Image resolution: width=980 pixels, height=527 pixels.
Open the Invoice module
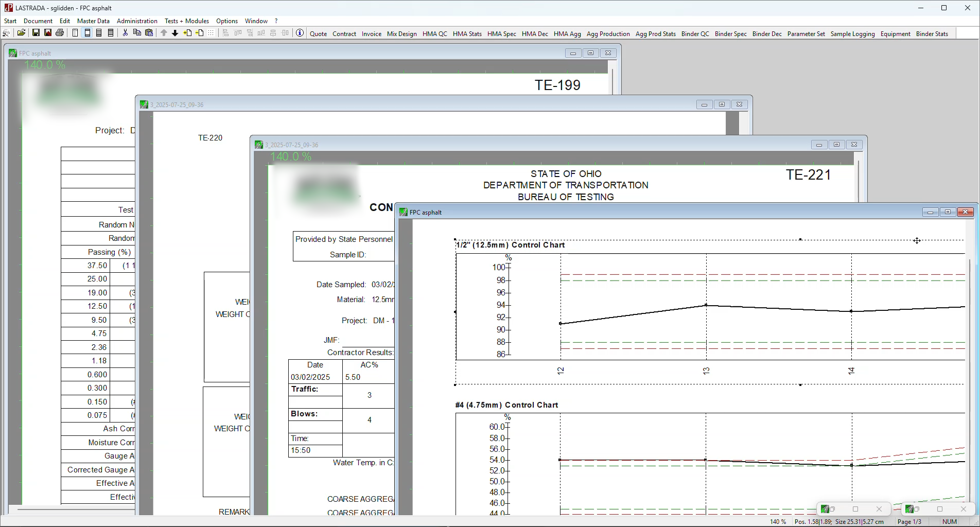click(372, 34)
